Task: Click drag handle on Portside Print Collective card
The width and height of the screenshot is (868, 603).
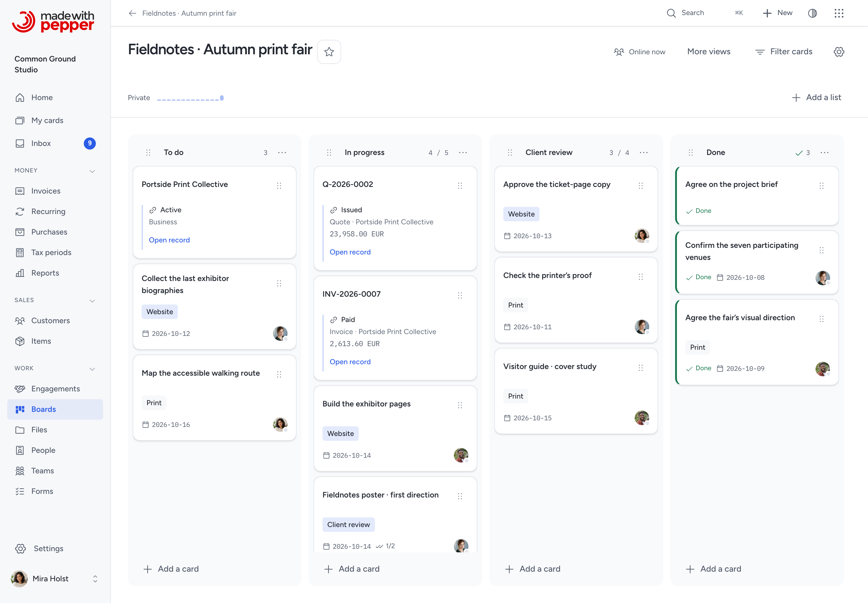Action: [279, 185]
